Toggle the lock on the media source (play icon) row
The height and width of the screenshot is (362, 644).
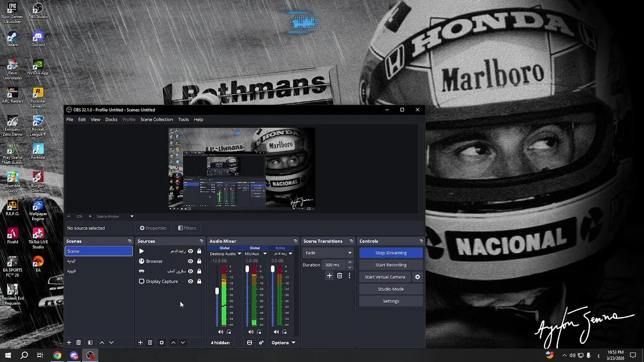199,251
